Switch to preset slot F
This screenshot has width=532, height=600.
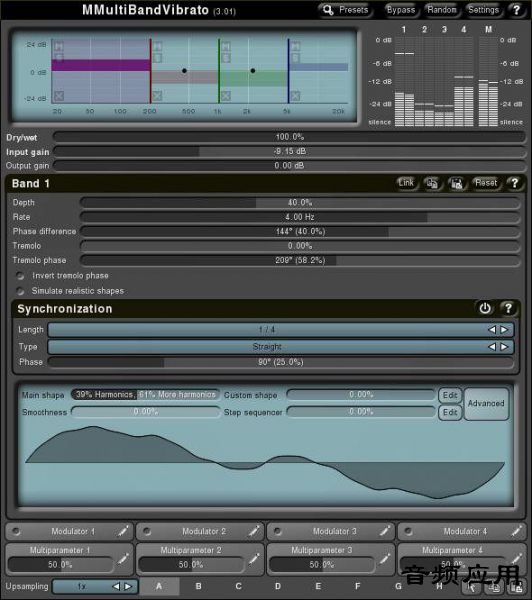point(357,586)
